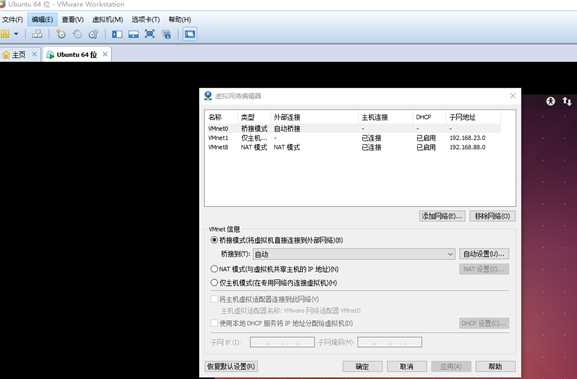Close the Ubuntu 64 位 tab

point(105,54)
